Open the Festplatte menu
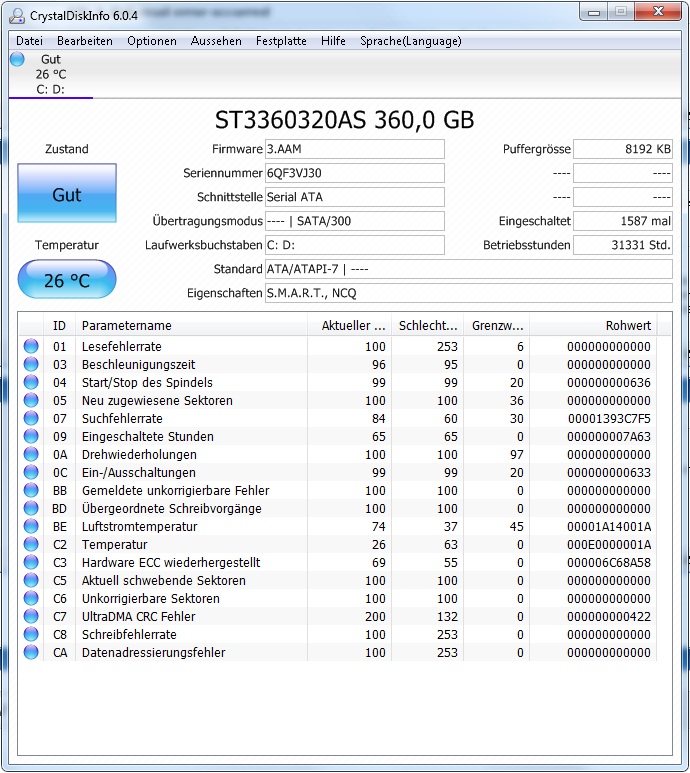The width and height of the screenshot is (690, 773). [281, 41]
